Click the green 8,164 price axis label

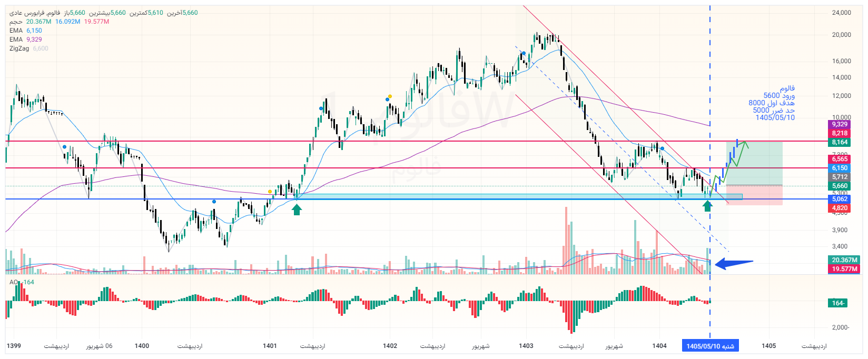pos(840,143)
